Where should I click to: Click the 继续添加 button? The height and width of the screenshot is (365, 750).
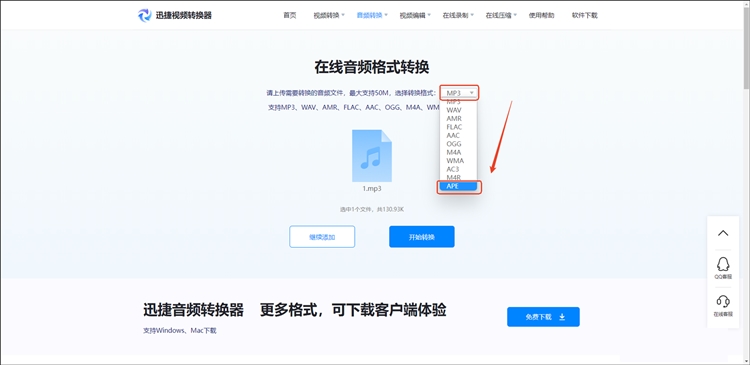(322, 236)
